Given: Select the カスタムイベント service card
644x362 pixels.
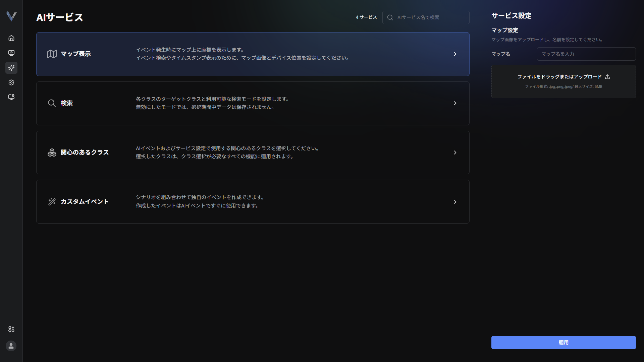Looking at the screenshot, I should point(253,202).
